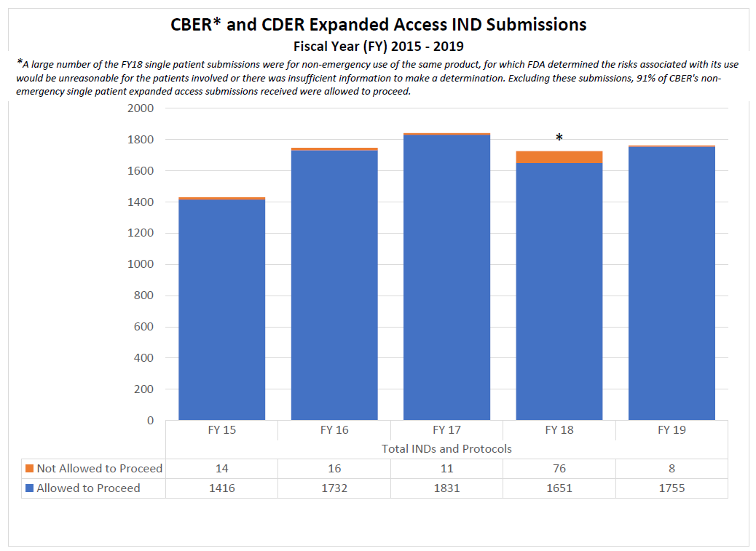The height and width of the screenshot is (551, 756).
Task: Click the value 14 in the table
Action: (222, 469)
